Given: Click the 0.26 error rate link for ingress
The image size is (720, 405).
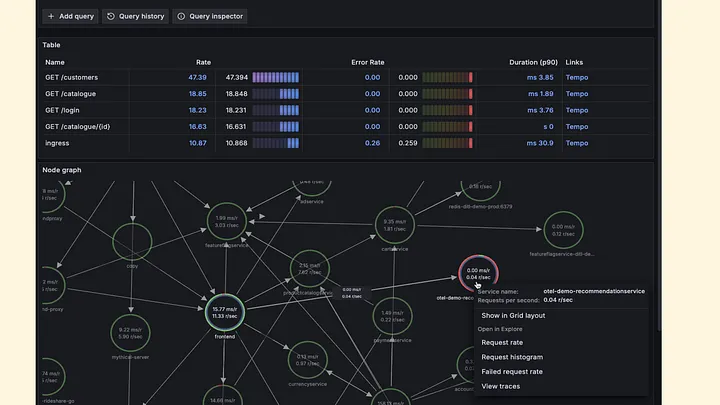Looking at the screenshot, I should pos(372,143).
